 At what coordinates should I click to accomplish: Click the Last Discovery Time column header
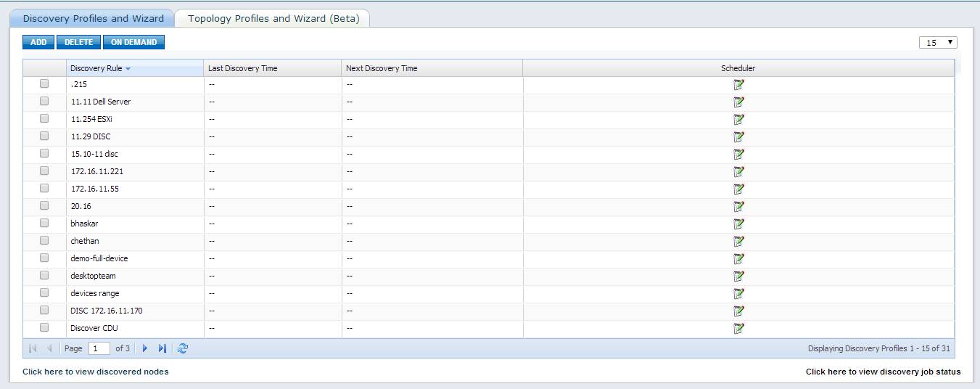click(243, 68)
